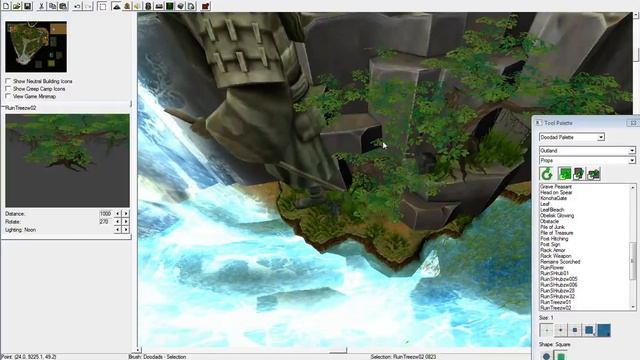640x360 pixels.
Task: Switch Lighting to next option arrow
Action: point(126,230)
